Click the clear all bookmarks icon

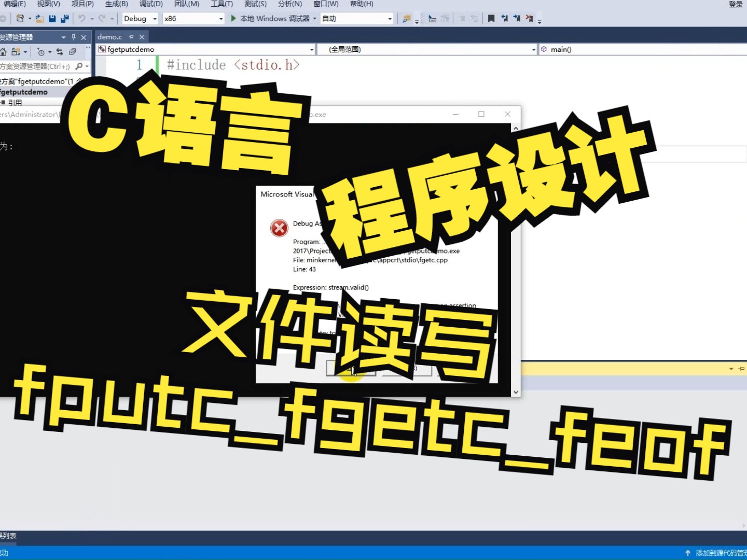(x=529, y=19)
